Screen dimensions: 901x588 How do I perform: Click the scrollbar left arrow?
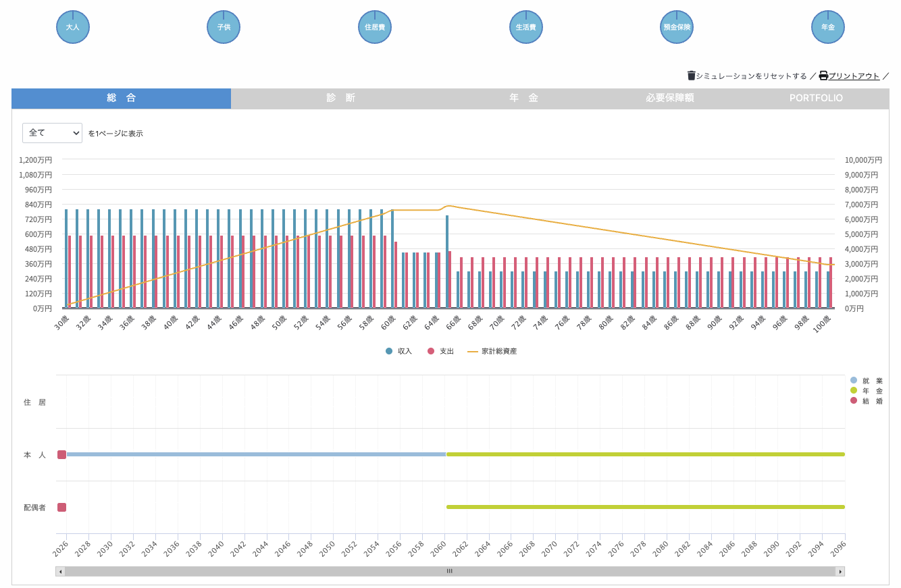pyautogui.click(x=61, y=571)
